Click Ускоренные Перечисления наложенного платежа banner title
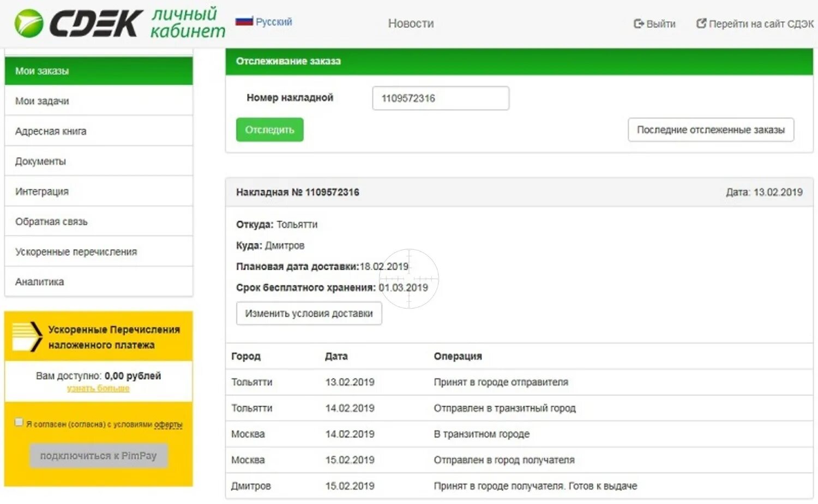The width and height of the screenshot is (818, 504). [x=114, y=337]
